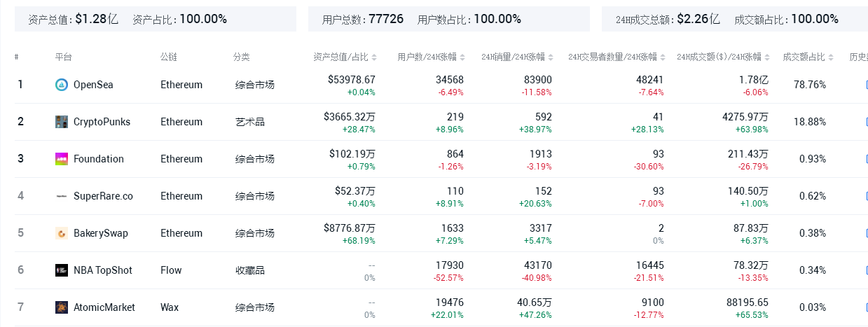Click the 34568 user count for OpenSea
868x327 pixels.
coord(449,80)
